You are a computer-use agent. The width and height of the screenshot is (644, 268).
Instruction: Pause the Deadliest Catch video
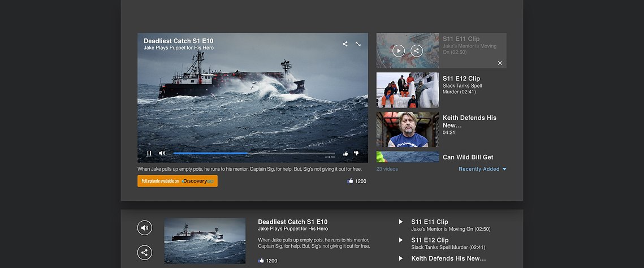pos(149,153)
